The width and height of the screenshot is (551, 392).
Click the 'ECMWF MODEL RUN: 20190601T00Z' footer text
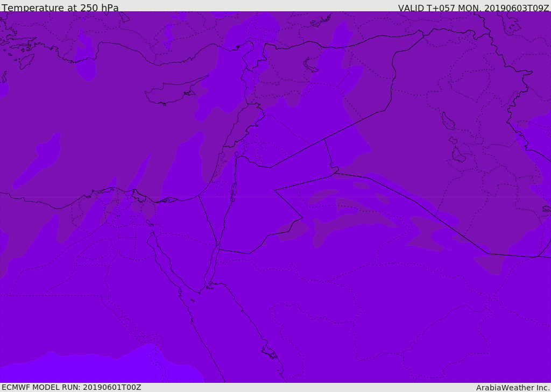(72, 387)
